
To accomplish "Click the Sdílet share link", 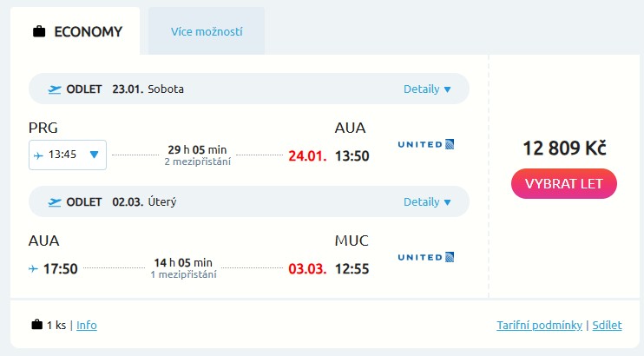I will click(x=608, y=326).
